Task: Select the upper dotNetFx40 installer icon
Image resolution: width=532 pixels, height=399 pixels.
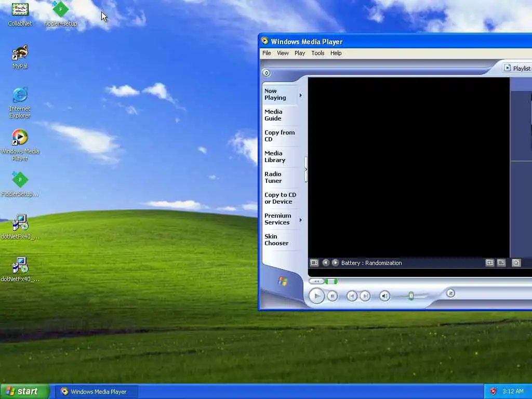Action: (20, 227)
